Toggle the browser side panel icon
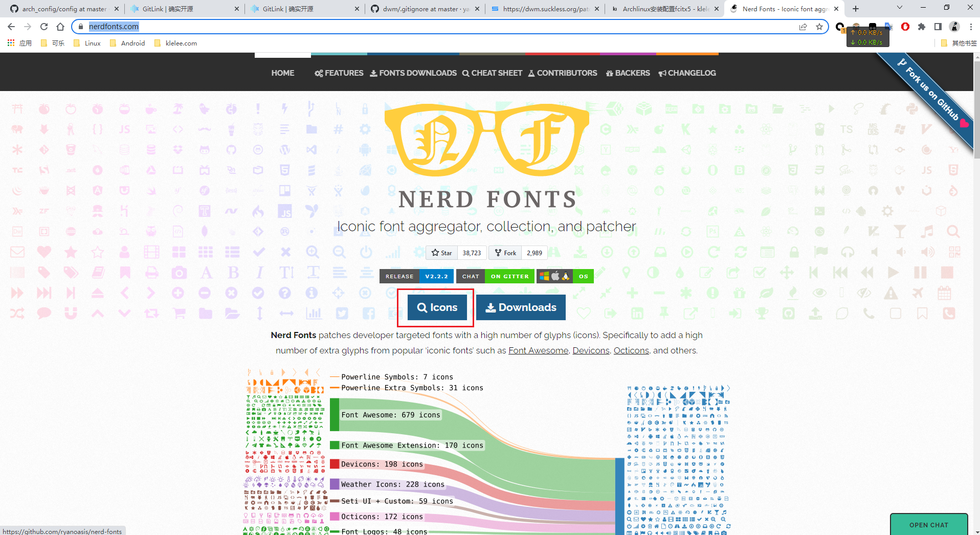Viewport: 980px width, 535px height. (x=938, y=27)
